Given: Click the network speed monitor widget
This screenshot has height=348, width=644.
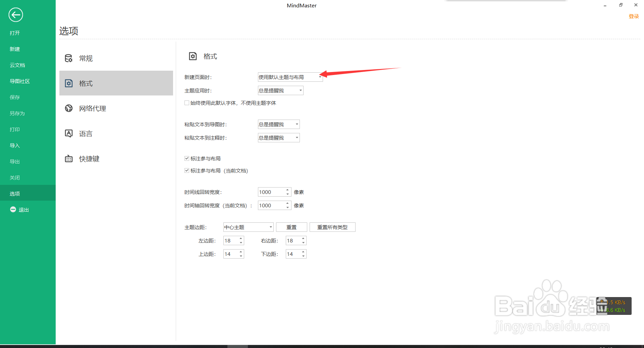Looking at the screenshot, I should coord(614,306).
